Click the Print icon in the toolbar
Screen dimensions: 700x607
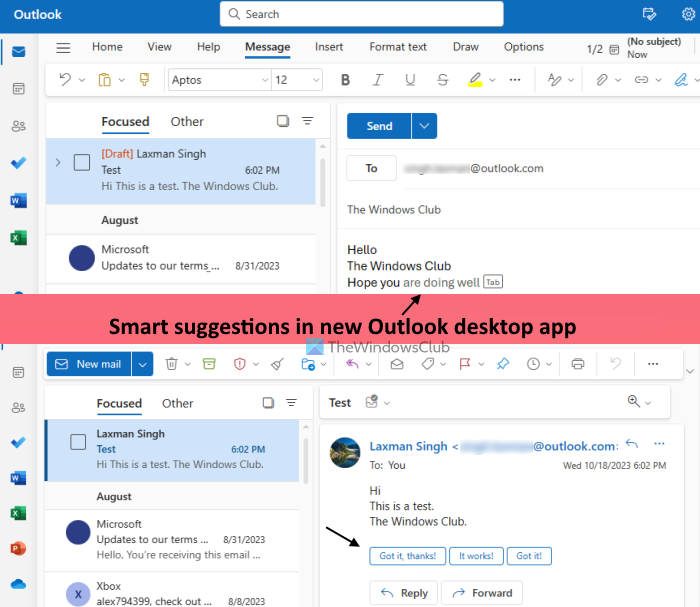tap(578, 364)
